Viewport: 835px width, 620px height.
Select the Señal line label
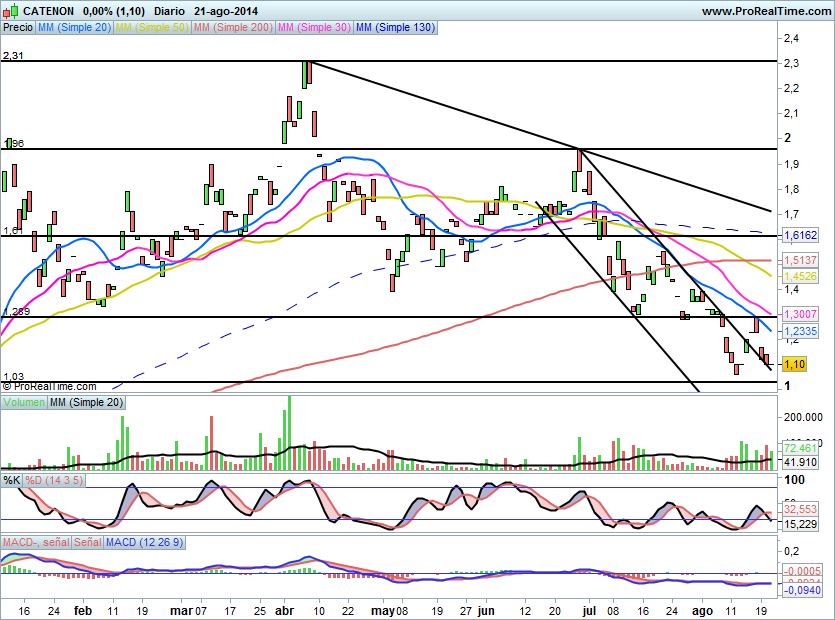point(88,542)
